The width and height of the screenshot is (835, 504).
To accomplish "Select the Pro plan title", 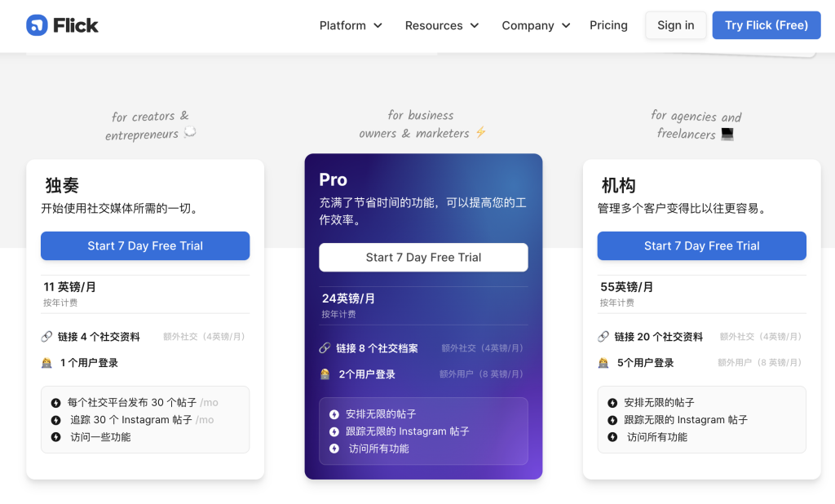I will pyautogui.click(x=334, y=180).
